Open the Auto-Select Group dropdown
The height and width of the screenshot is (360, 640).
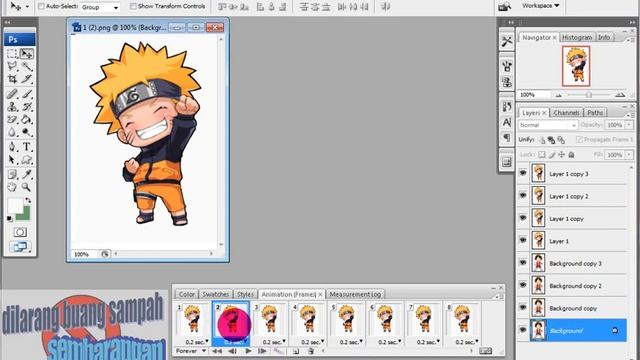point(100,7)
